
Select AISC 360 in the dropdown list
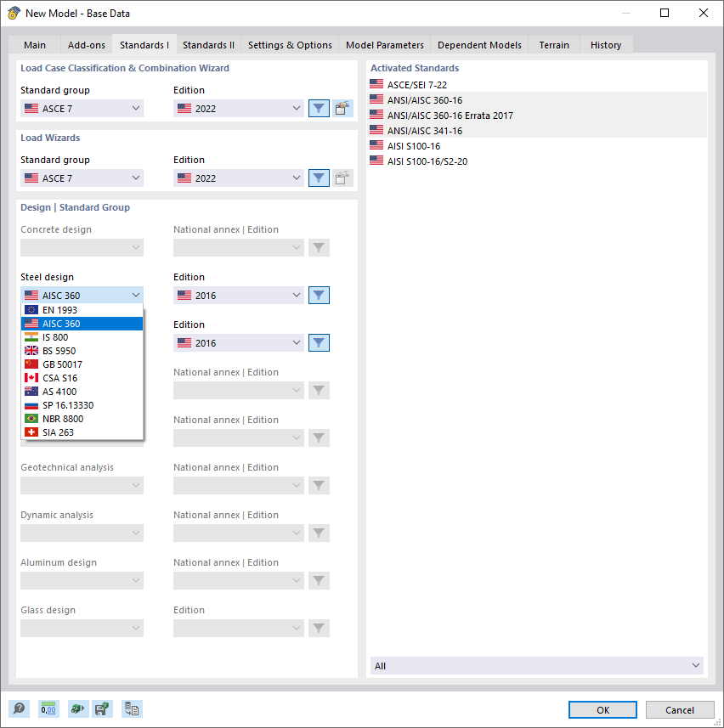coord(82,324)
